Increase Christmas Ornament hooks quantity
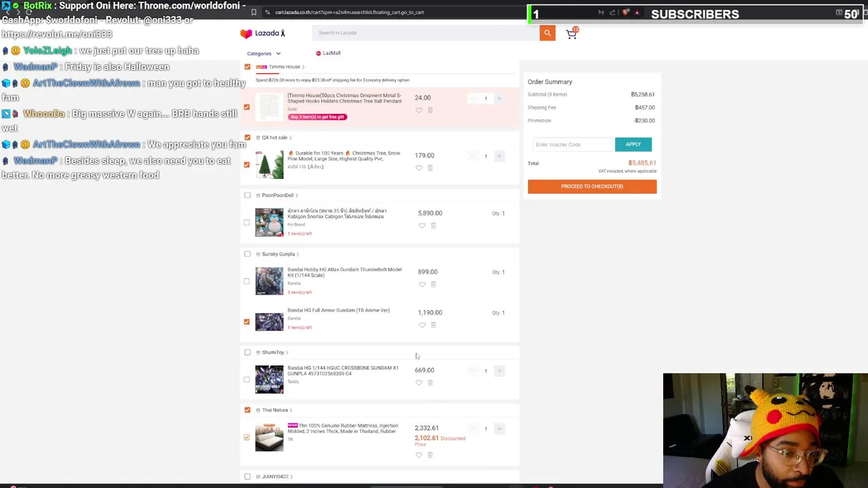Image resolution: width=868 pixels, height=488 pixels. (x=499, y=98)
